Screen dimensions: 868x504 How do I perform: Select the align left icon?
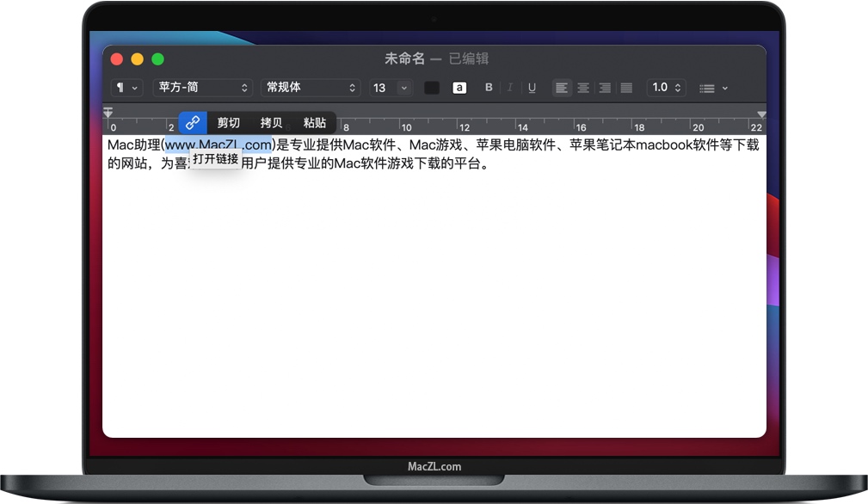pyautogui.click(x=562, y=87)
